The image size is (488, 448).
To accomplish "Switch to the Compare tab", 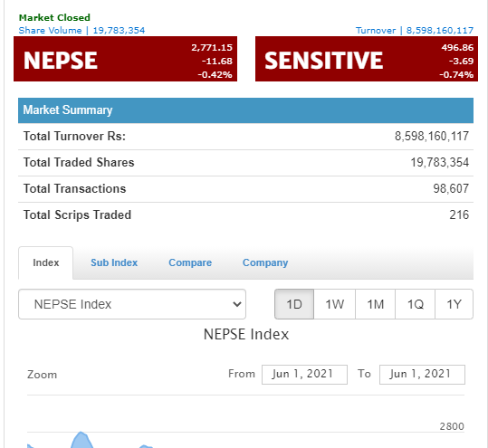I will (x=190, y=262).
